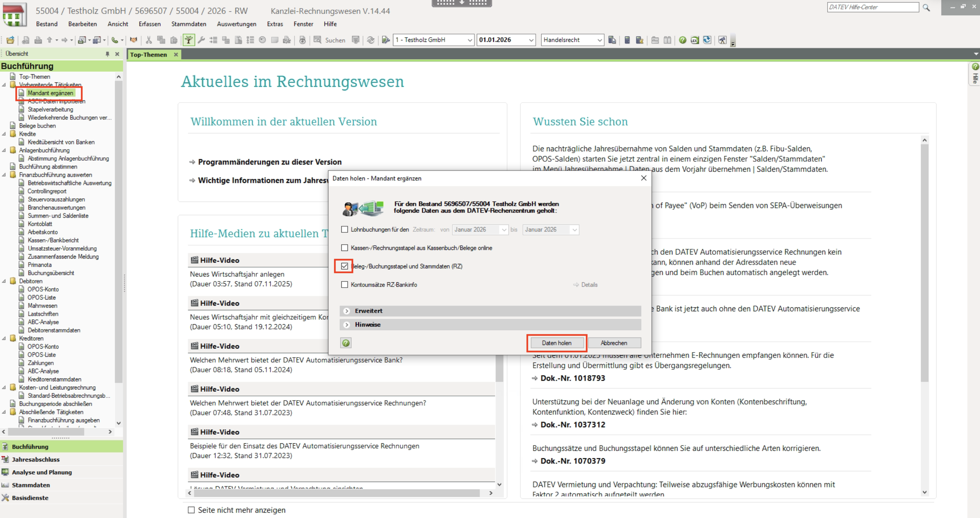Open link Dok.-Nr. 1018793

click(572, 378)
